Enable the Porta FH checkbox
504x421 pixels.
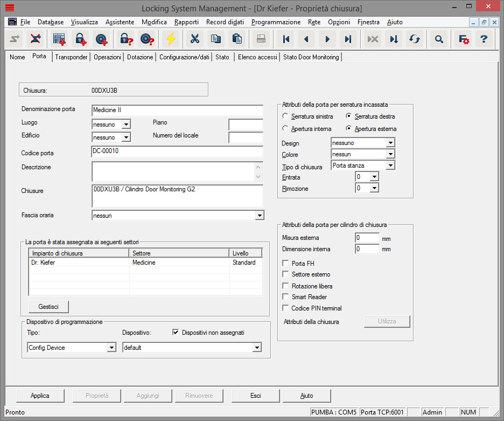tap(286, 264)
